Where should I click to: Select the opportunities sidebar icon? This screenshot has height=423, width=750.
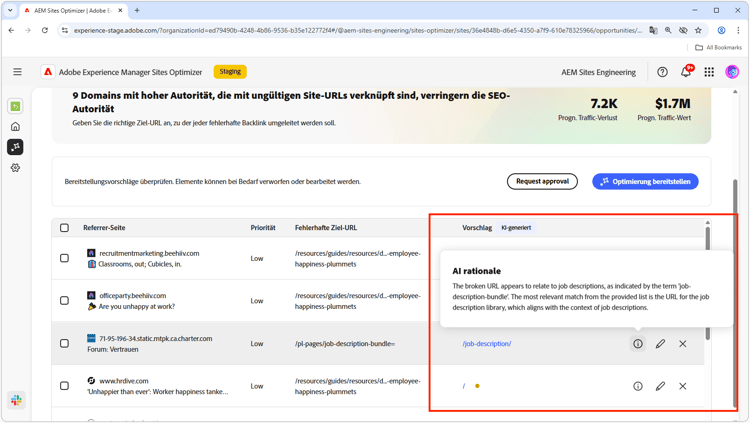[x=15, y=147]
